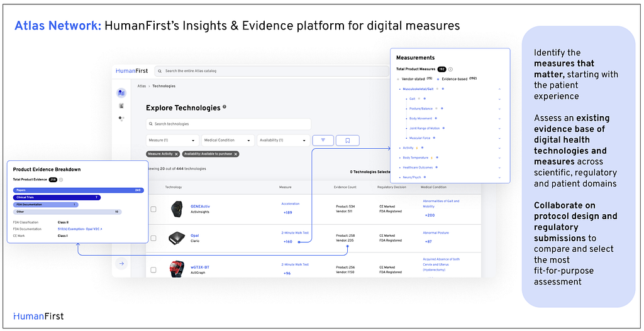The image size is (644, 331).
Task: Open the Availability (1) dropdown
Action: [x=284, y=140]
